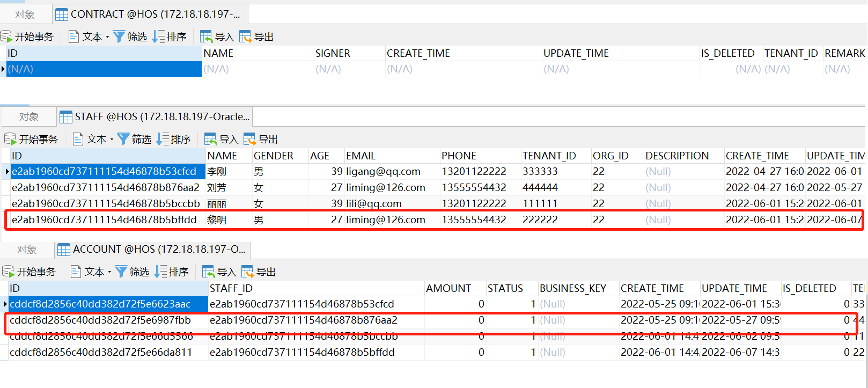Click EMAIL column header in STAFF table
Screen dimensions: 868x388
[361, 156]
